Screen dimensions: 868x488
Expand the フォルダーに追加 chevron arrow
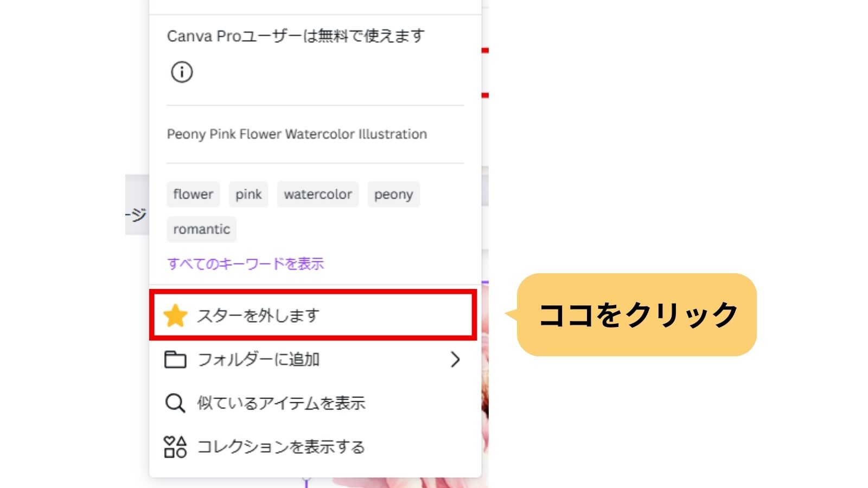coord(455,359)
